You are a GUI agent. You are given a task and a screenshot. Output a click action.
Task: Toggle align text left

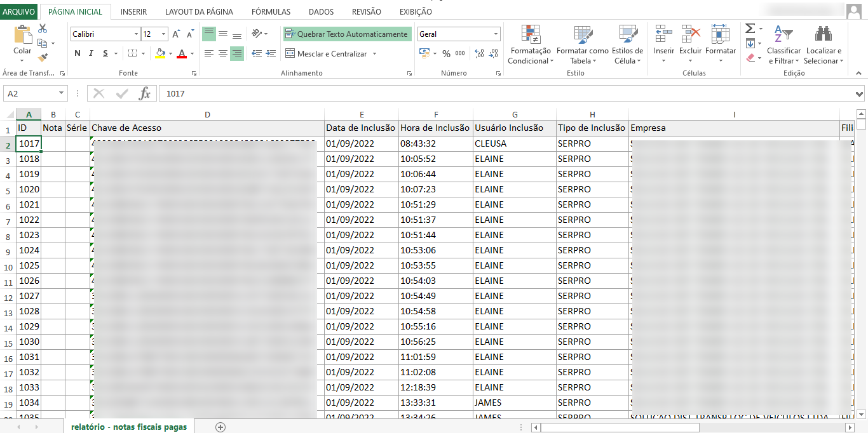pyautogui.click(x=209, y=53)
